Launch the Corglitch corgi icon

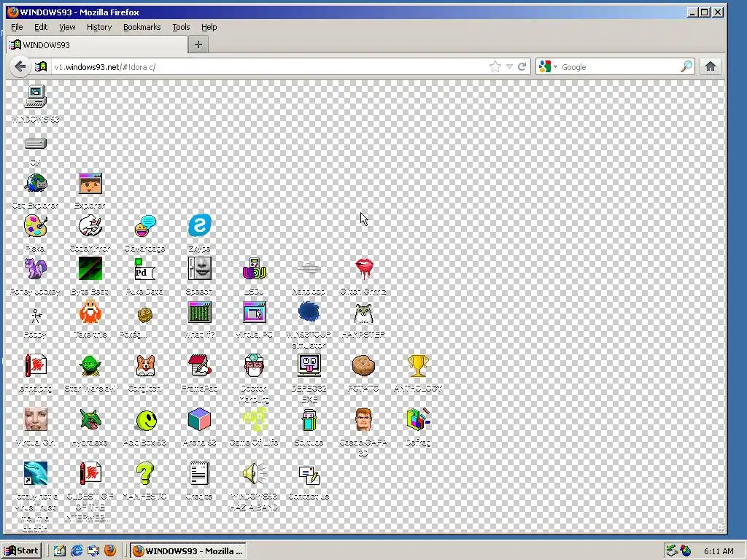(x=145, y=366)
